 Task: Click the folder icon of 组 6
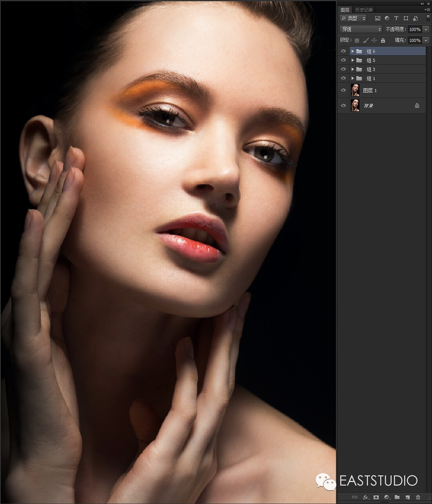point(359,51)
